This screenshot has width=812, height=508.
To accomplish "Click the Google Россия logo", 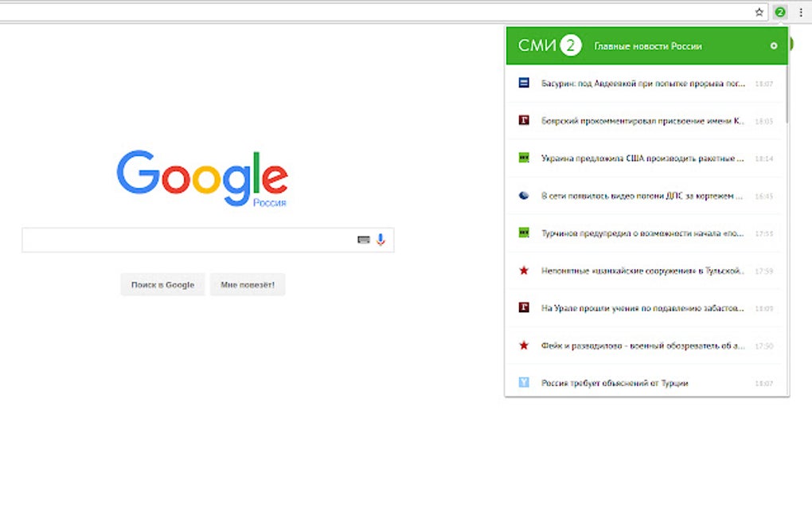I will click(x=202, y=178).
